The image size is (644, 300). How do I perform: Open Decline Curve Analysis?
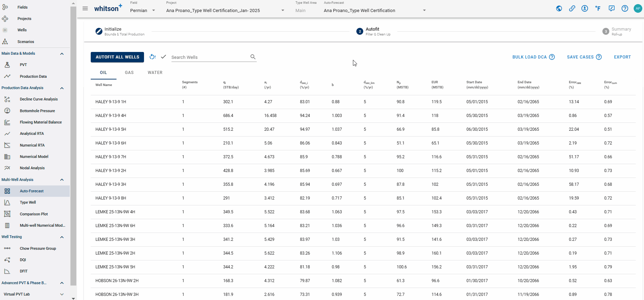tap(34, 99)
